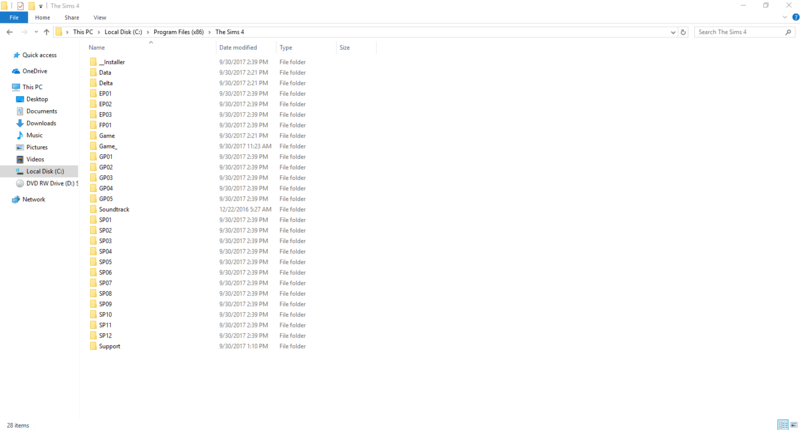800x430 pixels.
Task: Select the Game folder icon
Action: point(93,136)
